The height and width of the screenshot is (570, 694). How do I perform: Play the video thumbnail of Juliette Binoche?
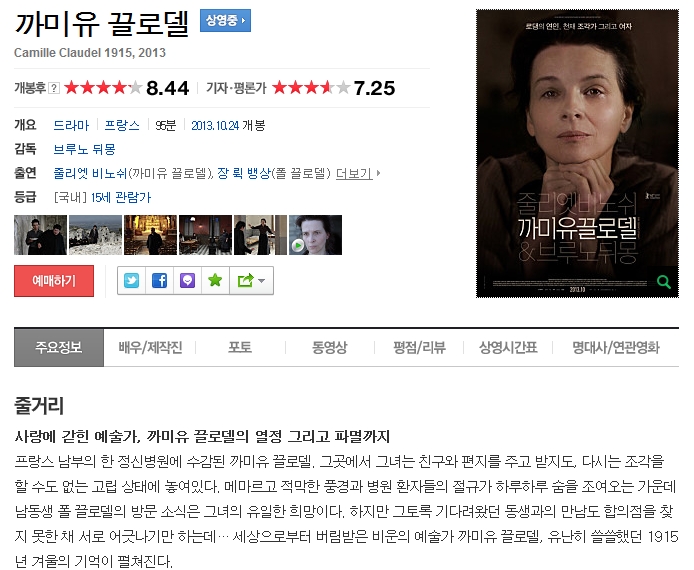click(x=315, y=235)
